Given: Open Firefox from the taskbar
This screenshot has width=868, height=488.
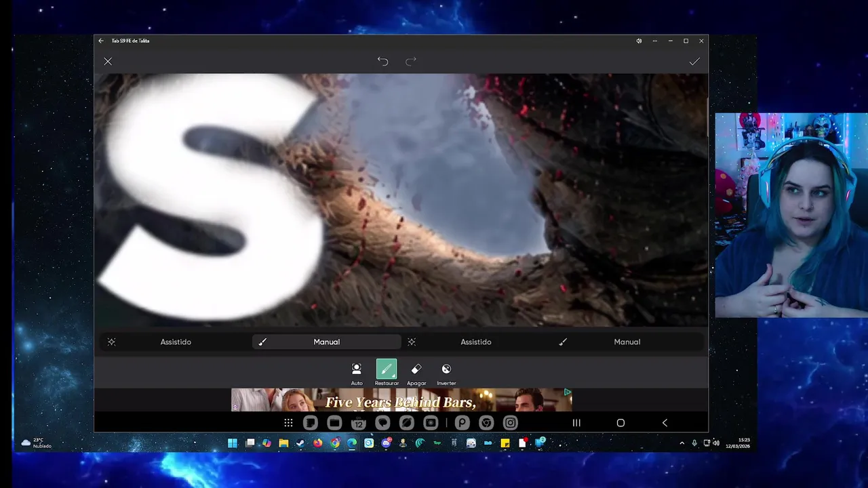Looking at the screenshot, I should (x=317, y=443).
